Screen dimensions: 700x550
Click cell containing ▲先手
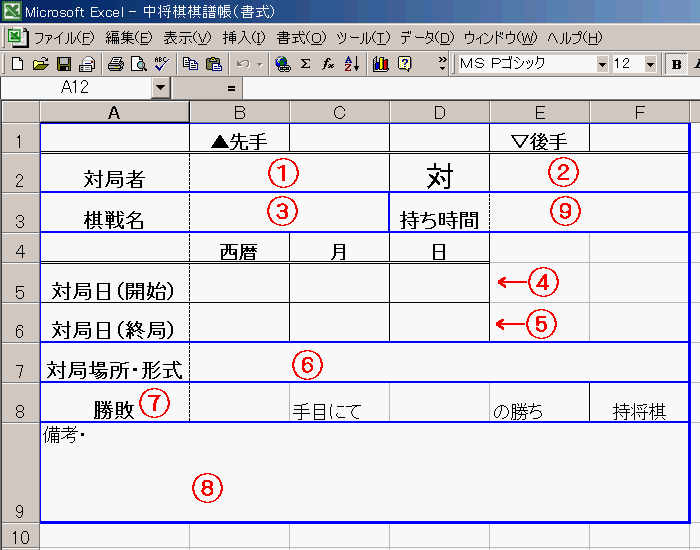tap(239, 138)
